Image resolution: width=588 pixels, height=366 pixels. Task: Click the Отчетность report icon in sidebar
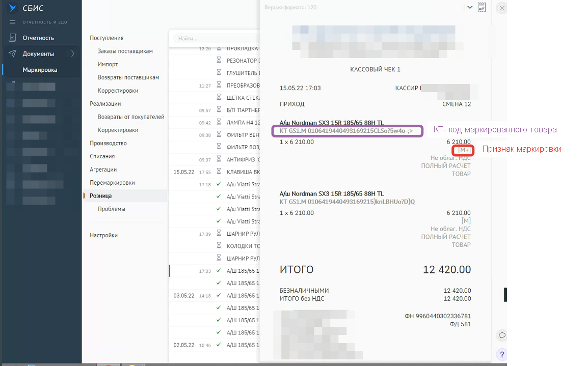point(13,38)
